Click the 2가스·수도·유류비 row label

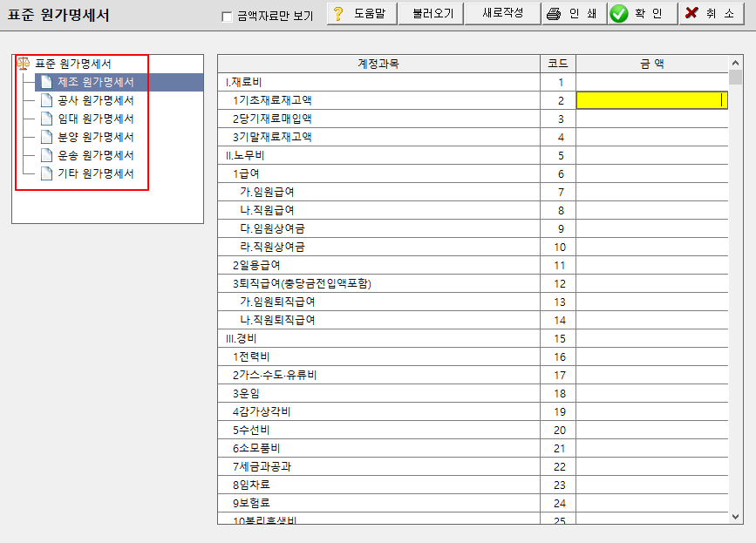pyautogui.click(x=275, y=375)
